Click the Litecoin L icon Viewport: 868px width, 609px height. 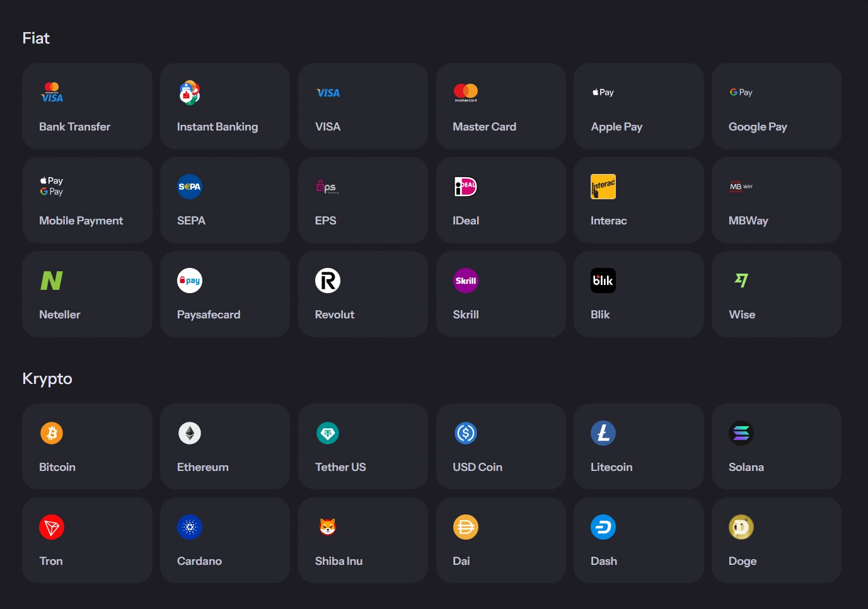603,433
